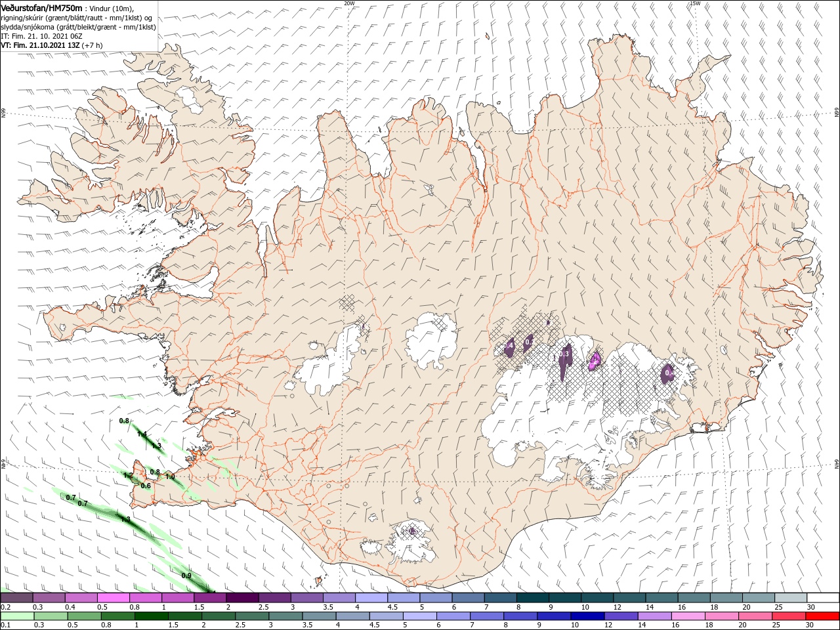Click the 0.3–0.4 swatch in upper legend row

click(49, 598)
